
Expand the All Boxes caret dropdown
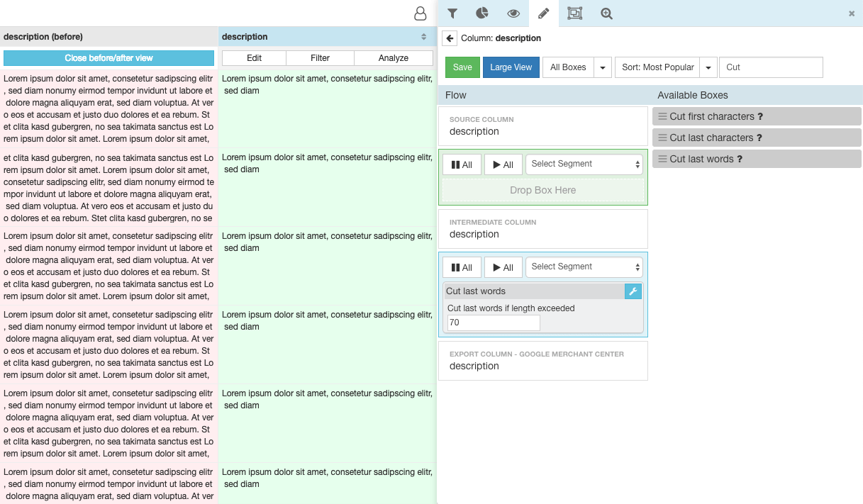(x=603, y=67)
